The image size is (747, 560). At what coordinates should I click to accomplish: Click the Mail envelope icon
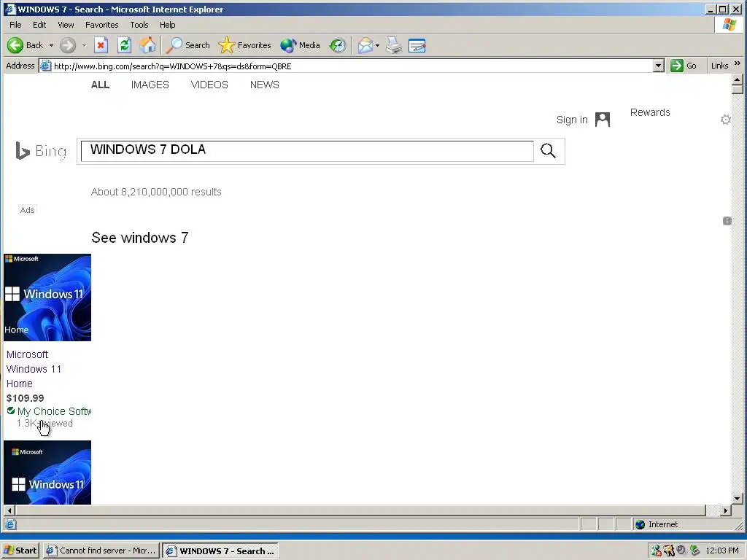pyautogui.click(x=365, y=45)
